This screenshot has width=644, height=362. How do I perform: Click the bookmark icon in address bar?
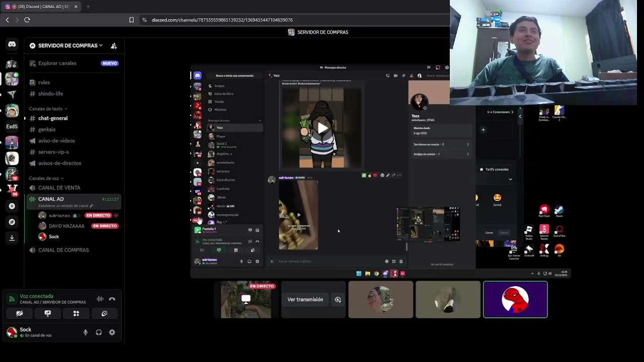pos(131,20)
